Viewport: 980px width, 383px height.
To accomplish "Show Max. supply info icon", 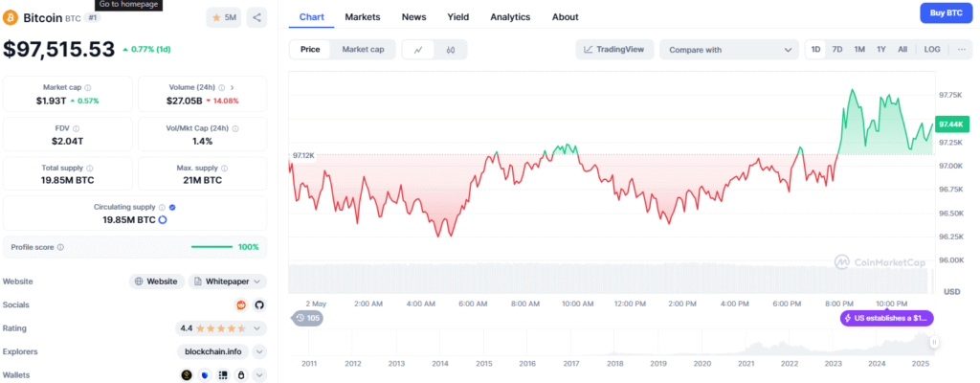I will click(224, 169).
